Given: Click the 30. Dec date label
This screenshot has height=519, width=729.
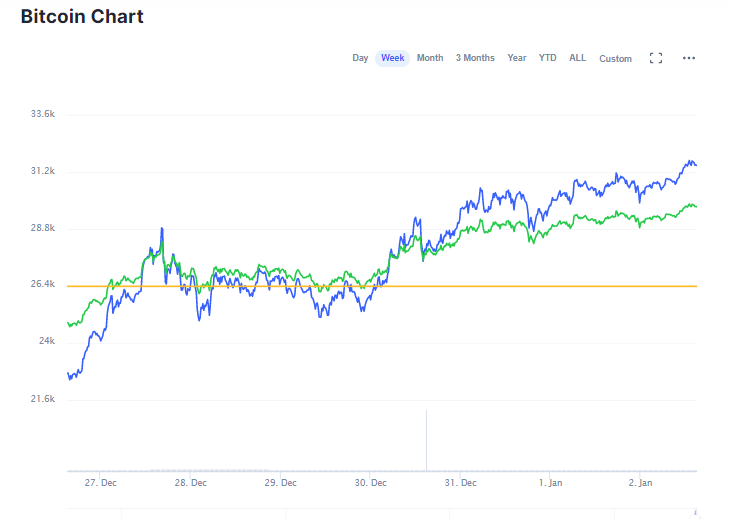Looking at the screenshot, I should click(371, 483).
